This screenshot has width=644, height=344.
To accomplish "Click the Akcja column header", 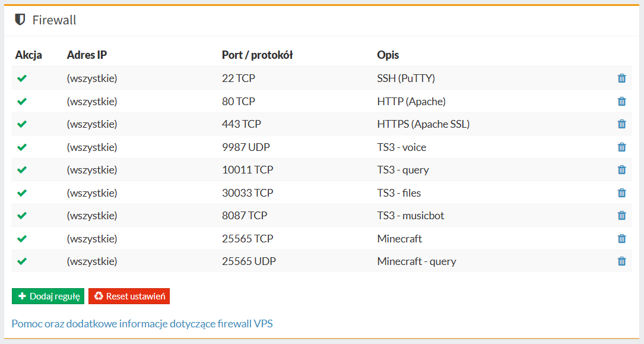I will click(x=28, y=55).
